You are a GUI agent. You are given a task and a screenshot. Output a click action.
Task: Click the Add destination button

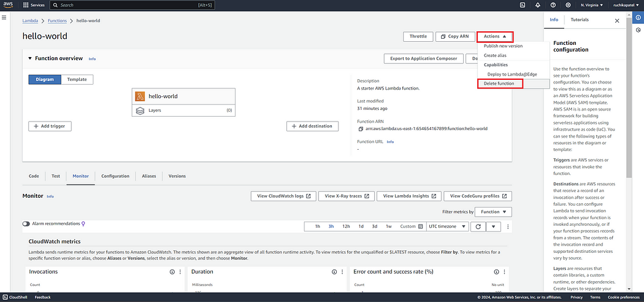click(x=312, y=126)
